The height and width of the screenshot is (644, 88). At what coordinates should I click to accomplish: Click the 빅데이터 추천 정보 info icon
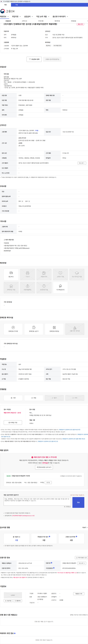(15, 633)
